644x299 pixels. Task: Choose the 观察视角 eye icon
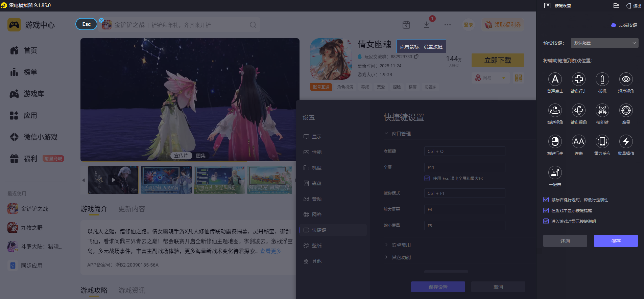626,79
